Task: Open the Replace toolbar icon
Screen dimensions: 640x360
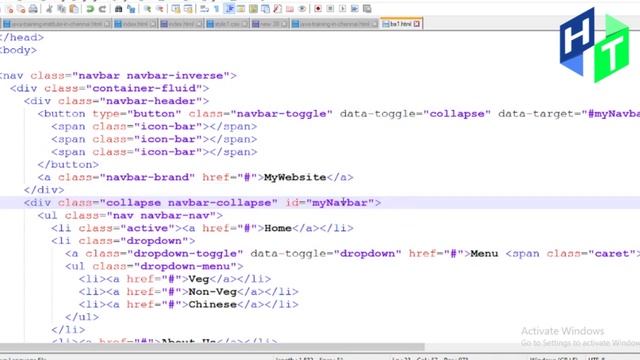Action: (x=131, y=9)
